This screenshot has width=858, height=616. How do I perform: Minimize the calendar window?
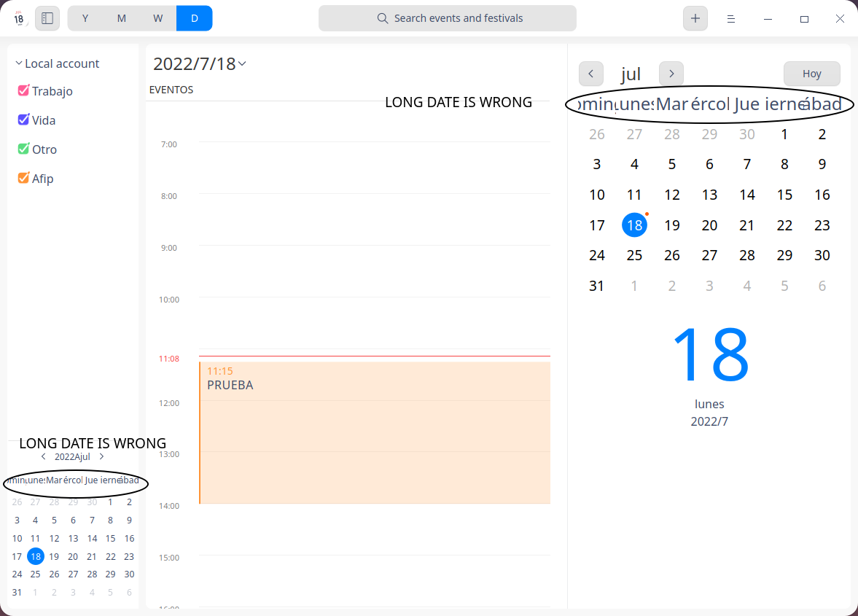[768, 19]
